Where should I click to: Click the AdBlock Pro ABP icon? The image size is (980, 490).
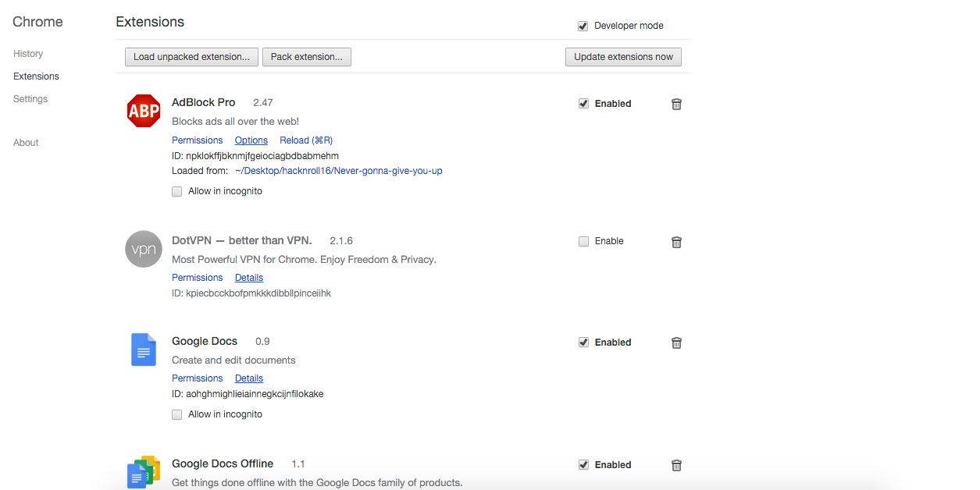(144, 111)
